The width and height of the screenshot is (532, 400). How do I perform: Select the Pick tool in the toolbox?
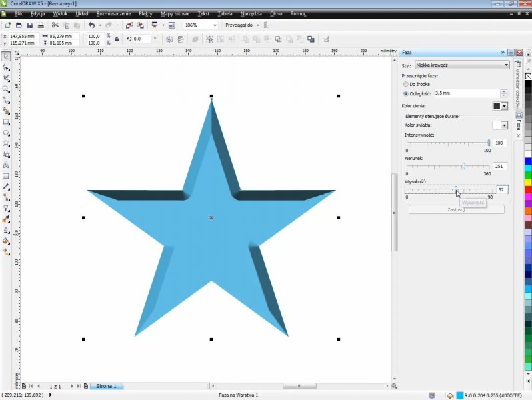6,57
